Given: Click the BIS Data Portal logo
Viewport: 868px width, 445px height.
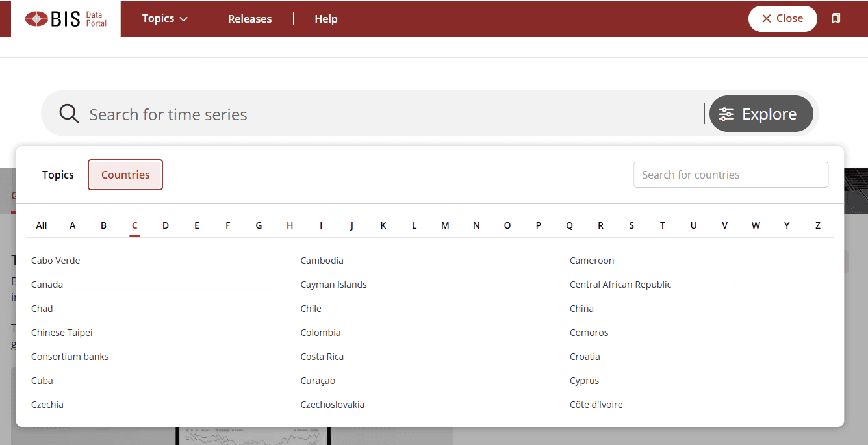Looking at the screenshot, I should coord(66,19).
